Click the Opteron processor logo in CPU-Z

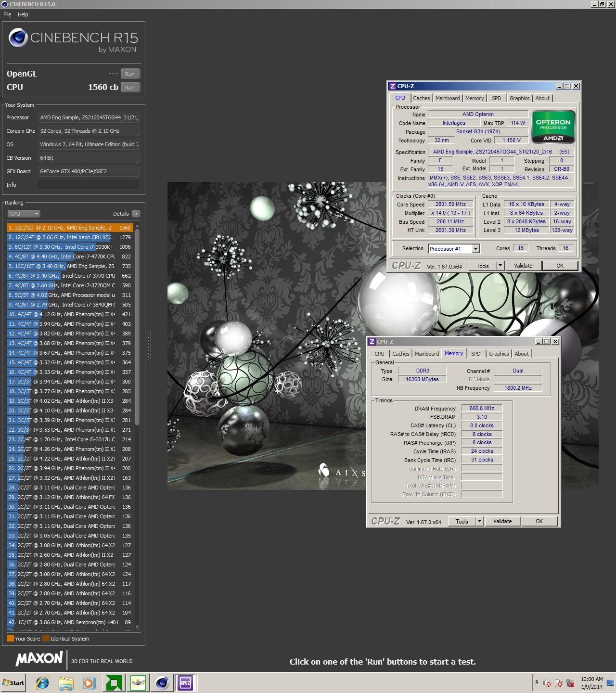point(553,127)
